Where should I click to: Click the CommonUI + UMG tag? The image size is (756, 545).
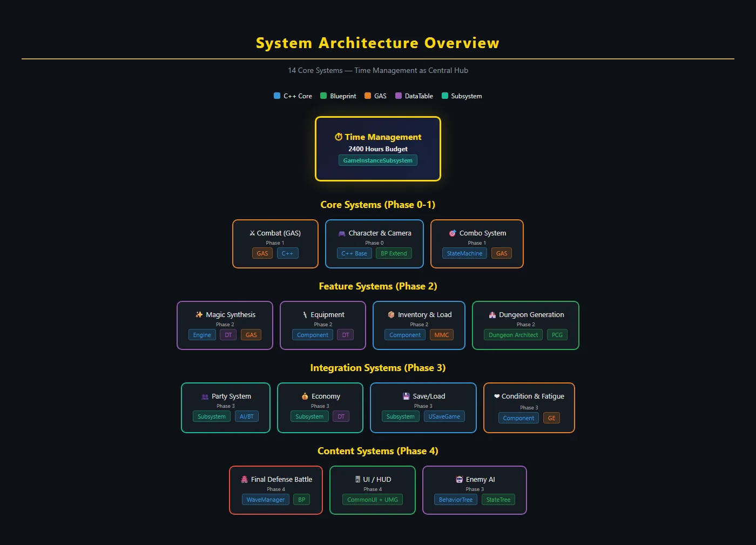click(372, 500)
